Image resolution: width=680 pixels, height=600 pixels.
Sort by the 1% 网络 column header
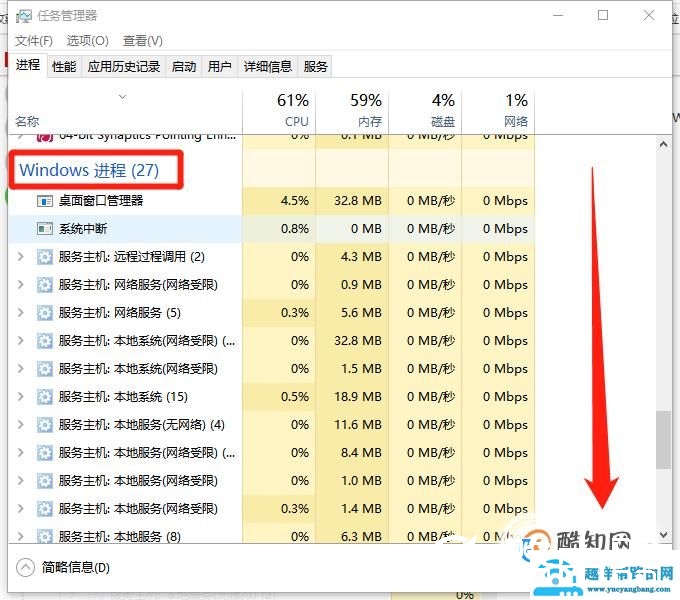click(x=498, y=111)
